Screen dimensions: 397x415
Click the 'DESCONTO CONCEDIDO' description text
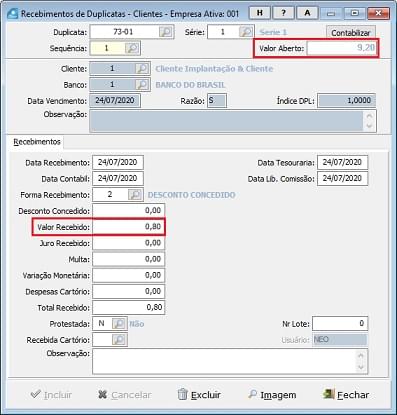pos(192,195)
